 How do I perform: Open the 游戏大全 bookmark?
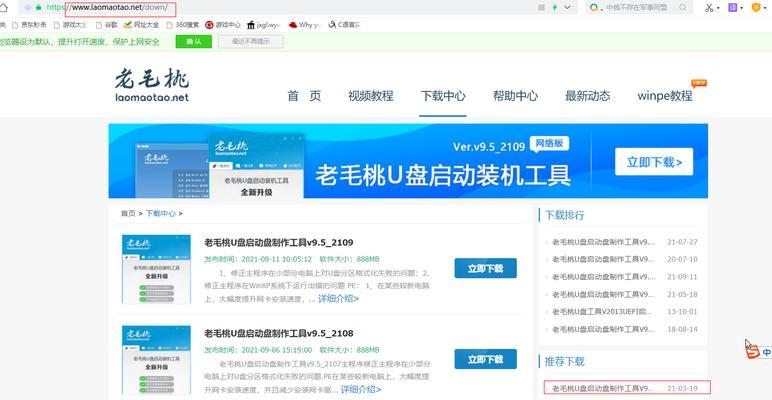coord(70,25)
